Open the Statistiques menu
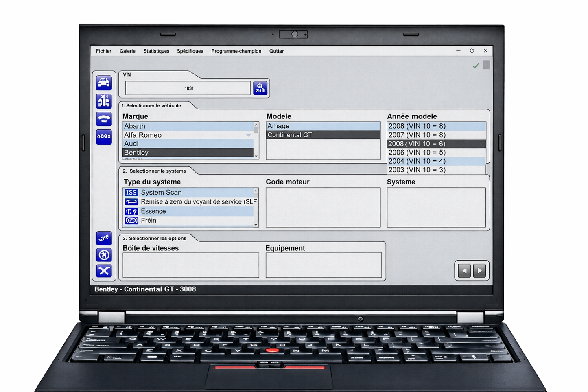Screen dimensions: 588x392 tap(156, 51)
